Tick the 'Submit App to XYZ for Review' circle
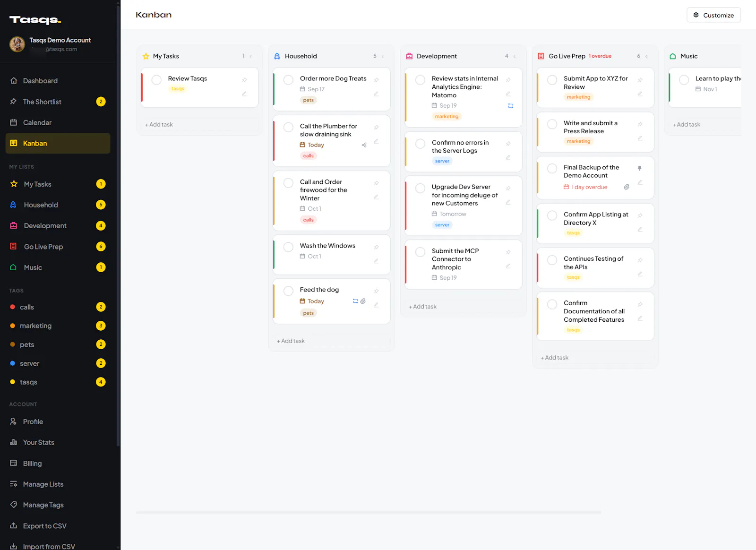 pos(552,80)
